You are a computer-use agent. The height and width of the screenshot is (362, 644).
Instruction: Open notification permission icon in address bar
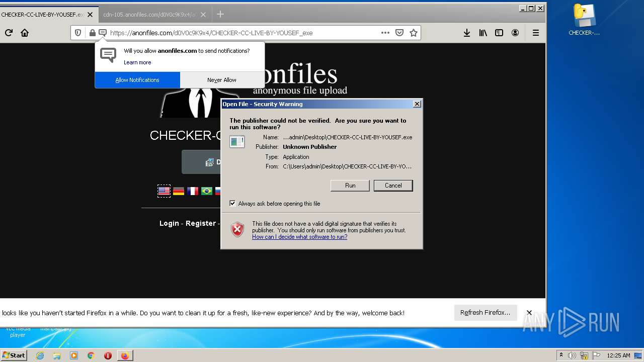click(x=103, y=33)
